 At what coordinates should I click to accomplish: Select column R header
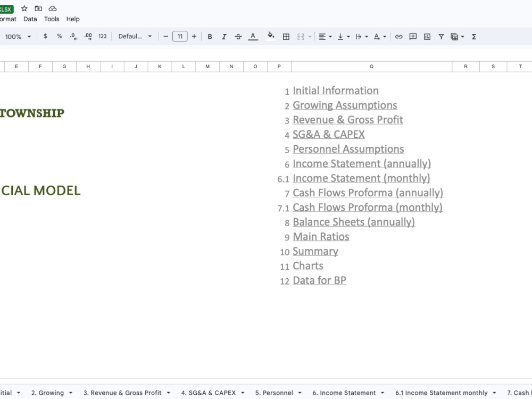pyautogui.click(x=465, y=66)
